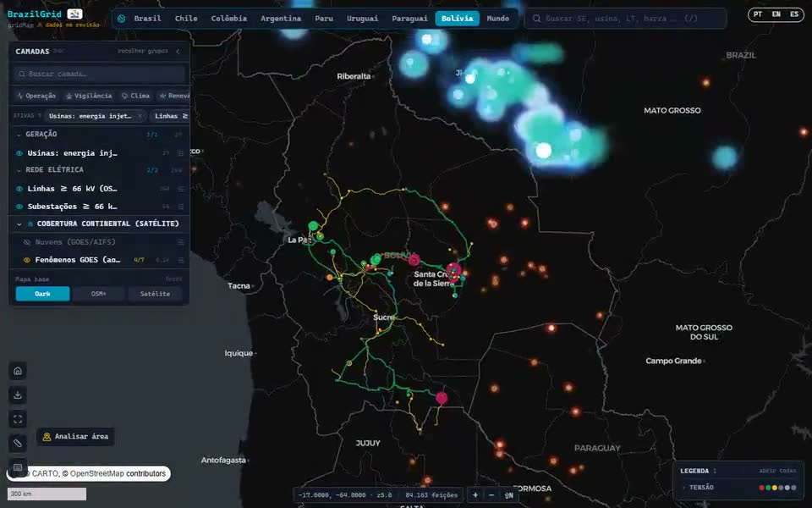Collapse the REDE ELÉTRICA group
This screenshot has height=508, width=812.
pos(19,170)
